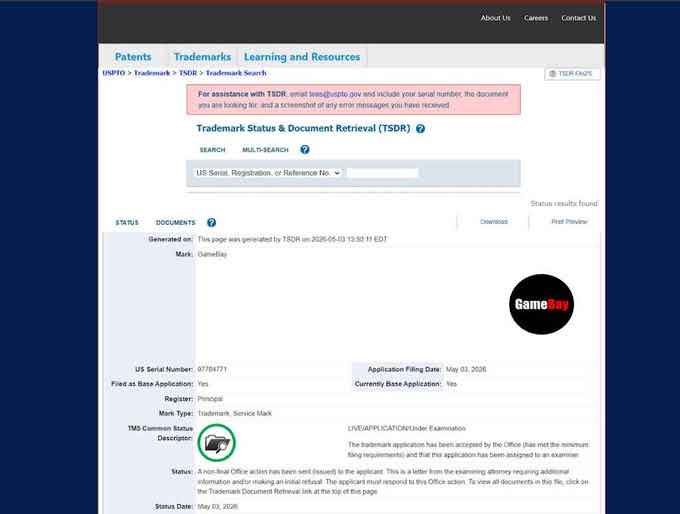
Task: Click LIVE/APPLICATION/Under Examination status text
Action: coord(406,429)
